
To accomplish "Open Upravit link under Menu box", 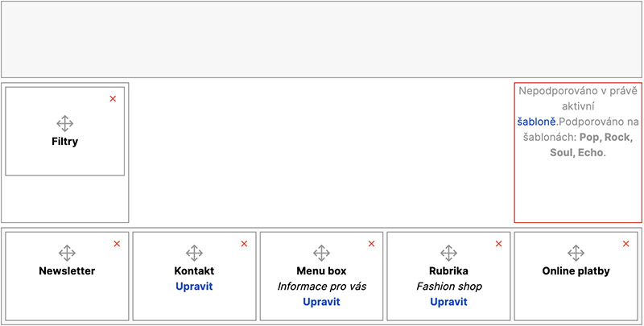I will coord(321,302).
